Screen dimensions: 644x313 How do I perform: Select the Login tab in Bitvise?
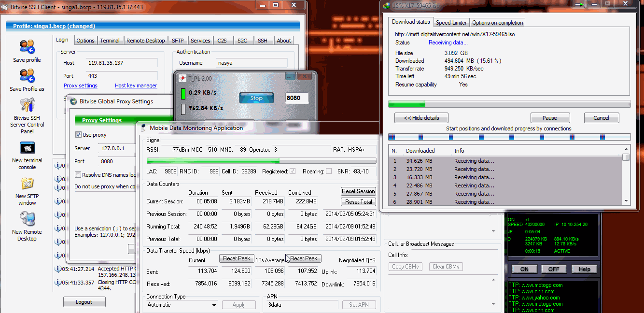62,40
